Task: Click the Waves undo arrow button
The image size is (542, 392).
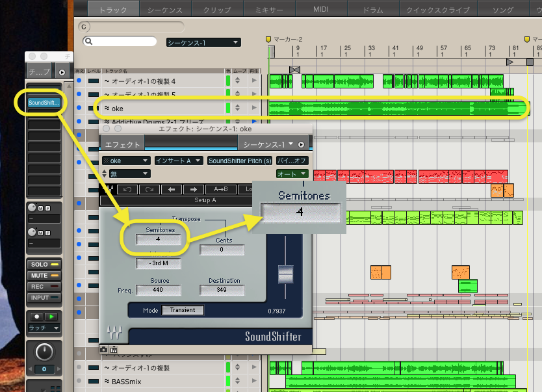Action: (127, 189)
